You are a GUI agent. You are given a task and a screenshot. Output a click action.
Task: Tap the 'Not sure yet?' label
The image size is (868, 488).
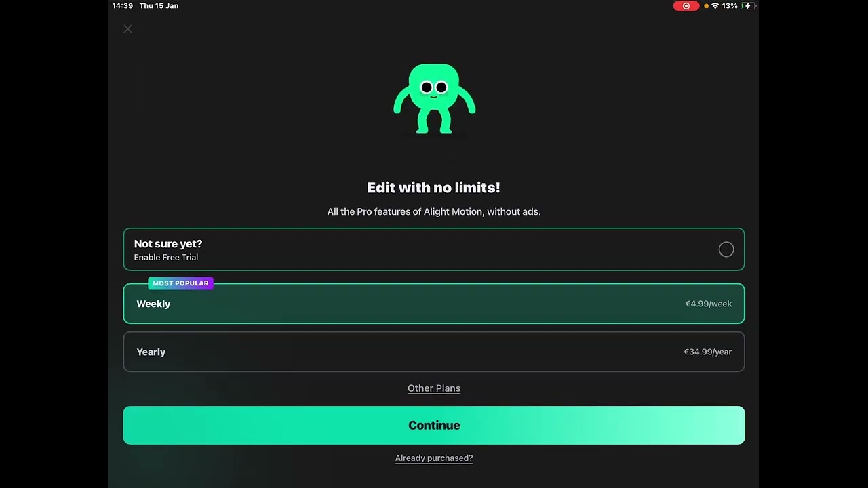[168, 244]
